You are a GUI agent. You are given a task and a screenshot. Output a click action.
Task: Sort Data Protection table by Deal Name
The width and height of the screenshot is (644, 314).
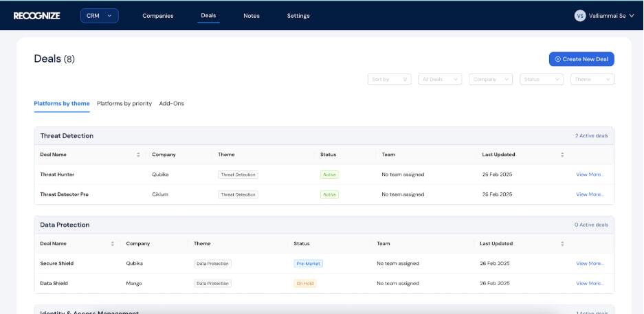click(x=113, y=243)
